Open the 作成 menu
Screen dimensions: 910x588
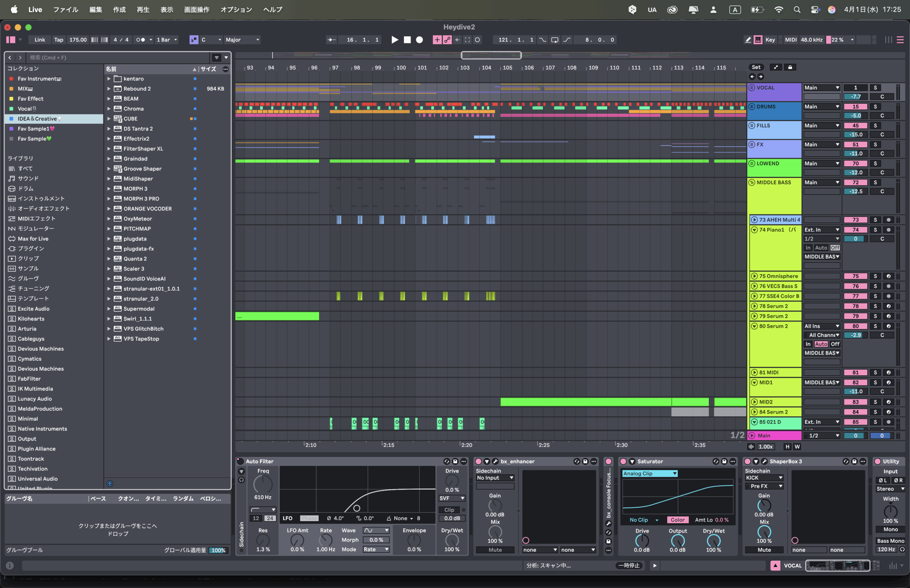click(119, 10)
